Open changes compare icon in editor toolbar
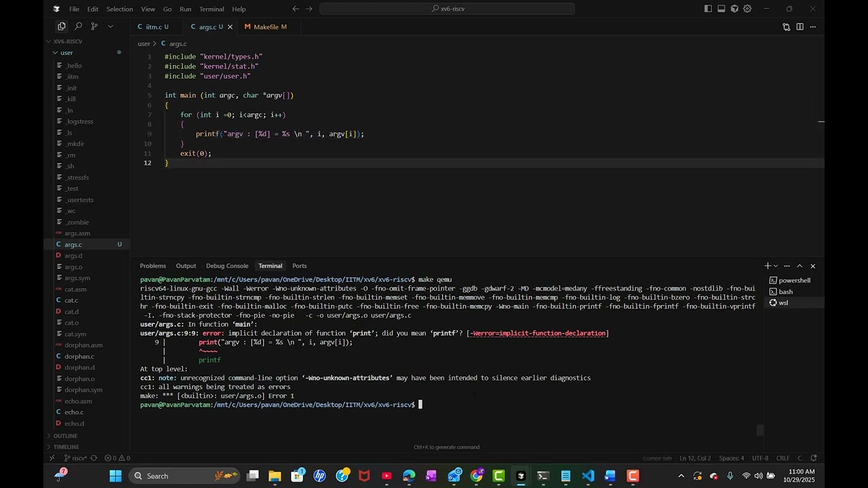 (787, 27)
